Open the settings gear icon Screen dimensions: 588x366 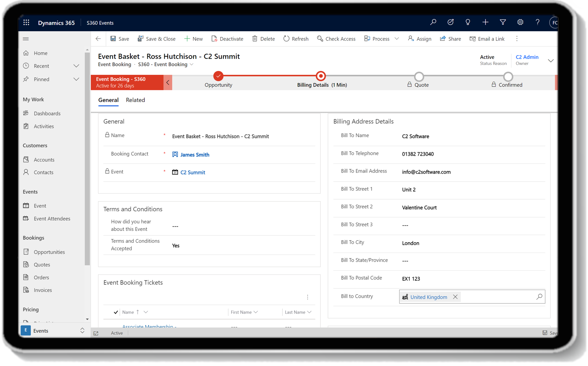click(520, 22)
